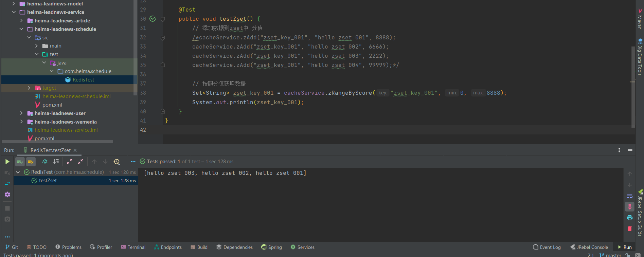Fold the block comment at line 32
The width and height of the screenshot is (644, 257).
tap(163, 38)
